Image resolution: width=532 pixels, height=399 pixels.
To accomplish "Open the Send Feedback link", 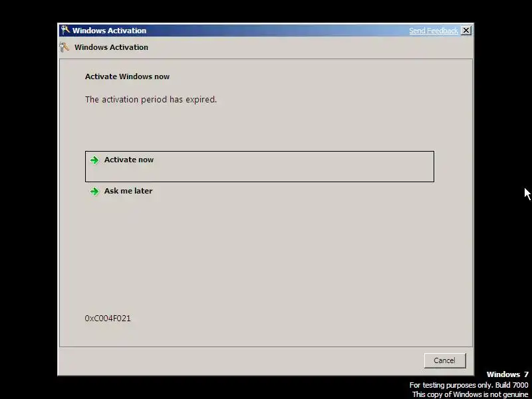I will [x=434, y=31].
